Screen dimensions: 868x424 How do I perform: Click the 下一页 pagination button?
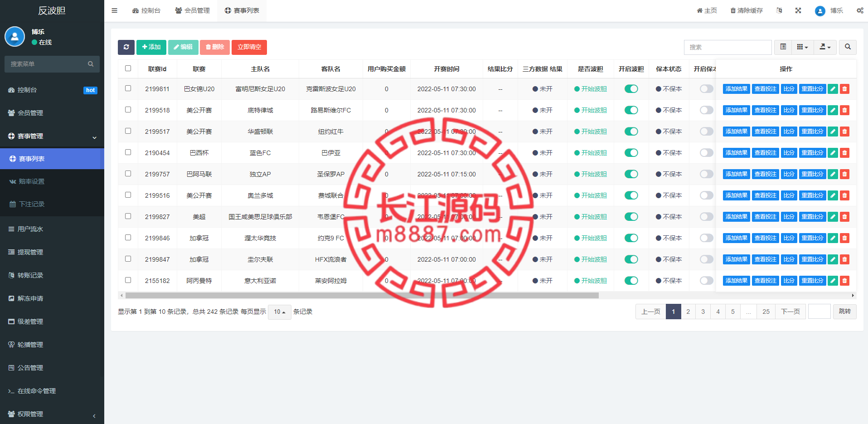click(790, 312)
